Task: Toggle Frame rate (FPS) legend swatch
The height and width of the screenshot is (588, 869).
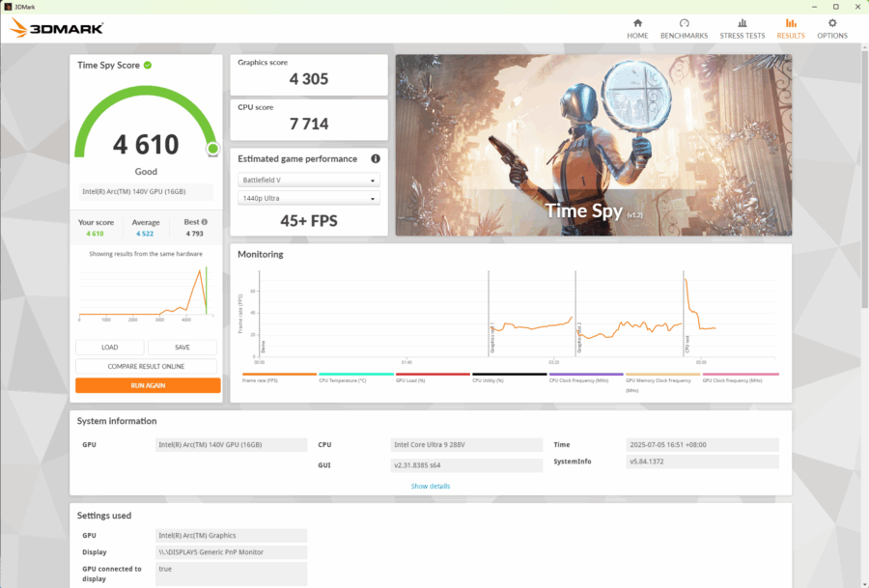Action: coord(279,374)
